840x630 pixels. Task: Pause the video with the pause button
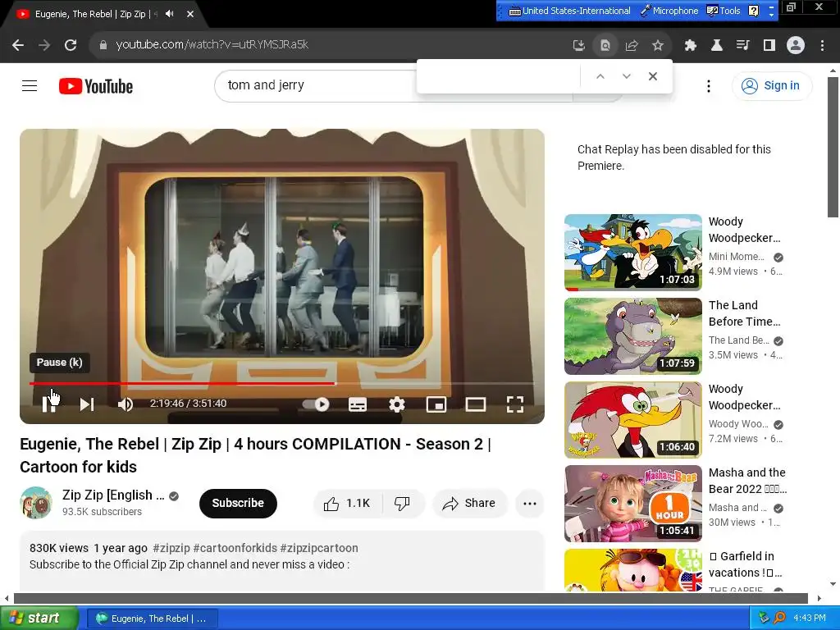click(x=48, y=404)
